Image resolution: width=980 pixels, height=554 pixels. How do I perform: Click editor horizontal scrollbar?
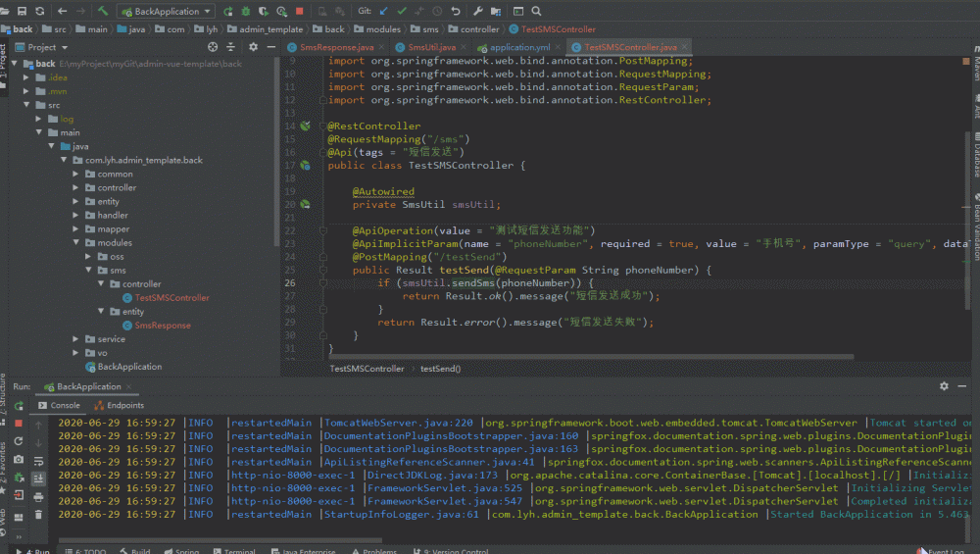click(592, 357)
